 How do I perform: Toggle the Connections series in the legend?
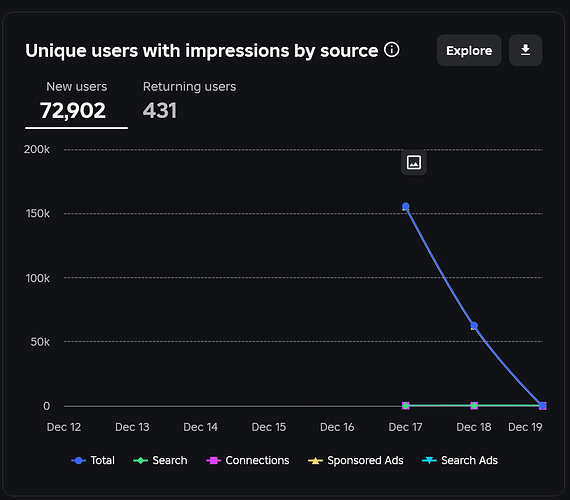pyautogui.click(x=248, y=460)
